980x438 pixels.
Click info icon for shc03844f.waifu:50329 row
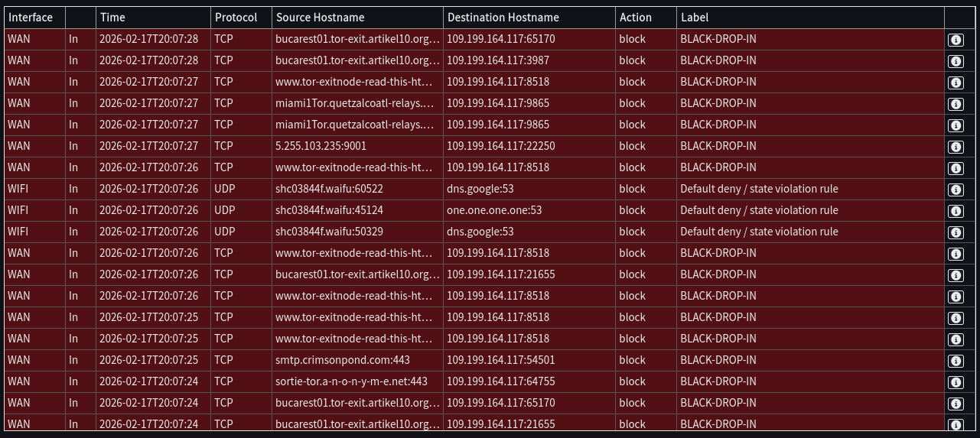[x=955, y=232]
